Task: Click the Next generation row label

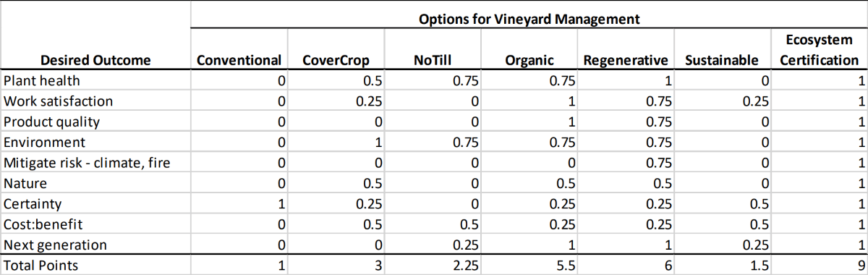Action: [x=56, y=245]
